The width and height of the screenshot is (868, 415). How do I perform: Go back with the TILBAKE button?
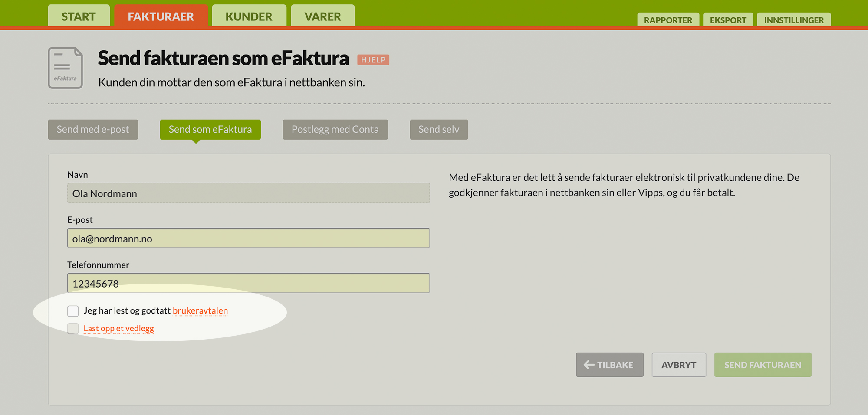610,365
